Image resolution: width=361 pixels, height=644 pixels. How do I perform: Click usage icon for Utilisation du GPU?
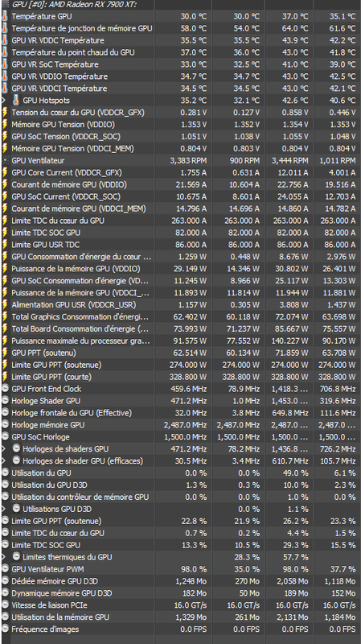[5, 473]
